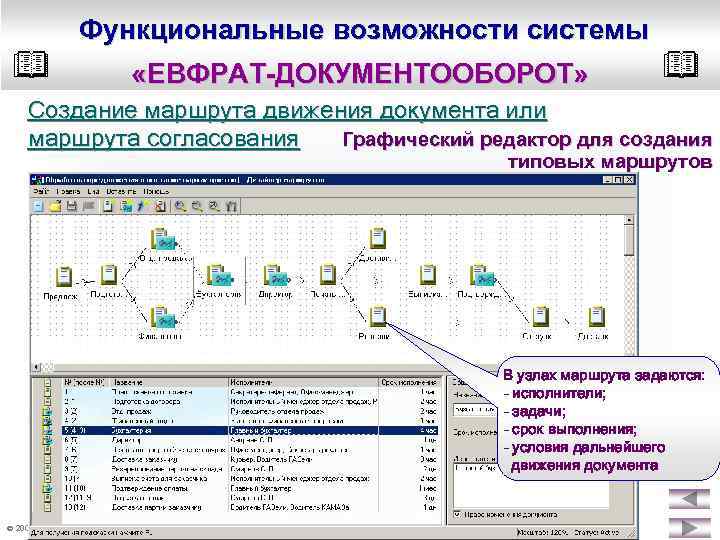The image size is (720, 540).
Task: Click the 'Срок исполнения' column header
Action: pyautogui.click(x=408, y=382)
